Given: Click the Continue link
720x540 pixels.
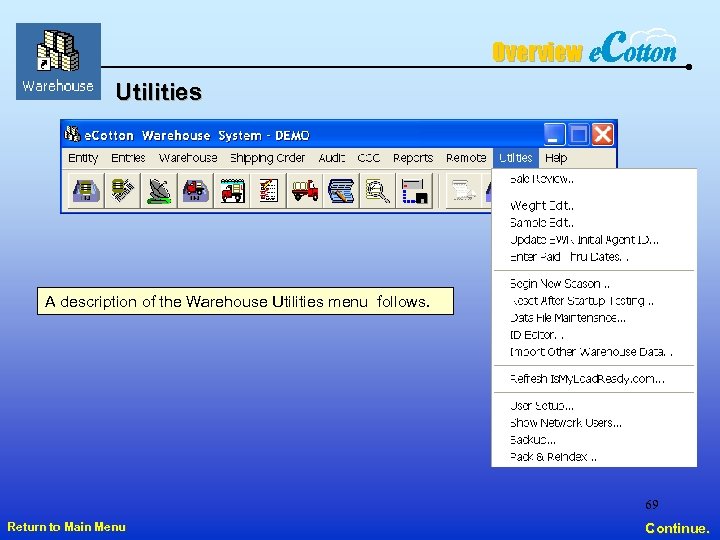Looking at the screenshot, I should [x=677, y=528].
